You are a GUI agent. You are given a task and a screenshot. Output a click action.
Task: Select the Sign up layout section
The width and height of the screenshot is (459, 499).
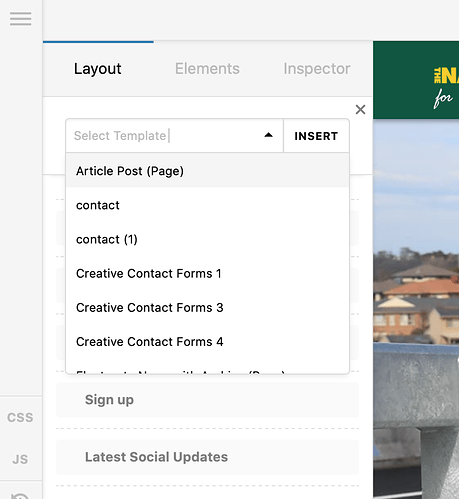pyautogui.click(x=207, y=400)
